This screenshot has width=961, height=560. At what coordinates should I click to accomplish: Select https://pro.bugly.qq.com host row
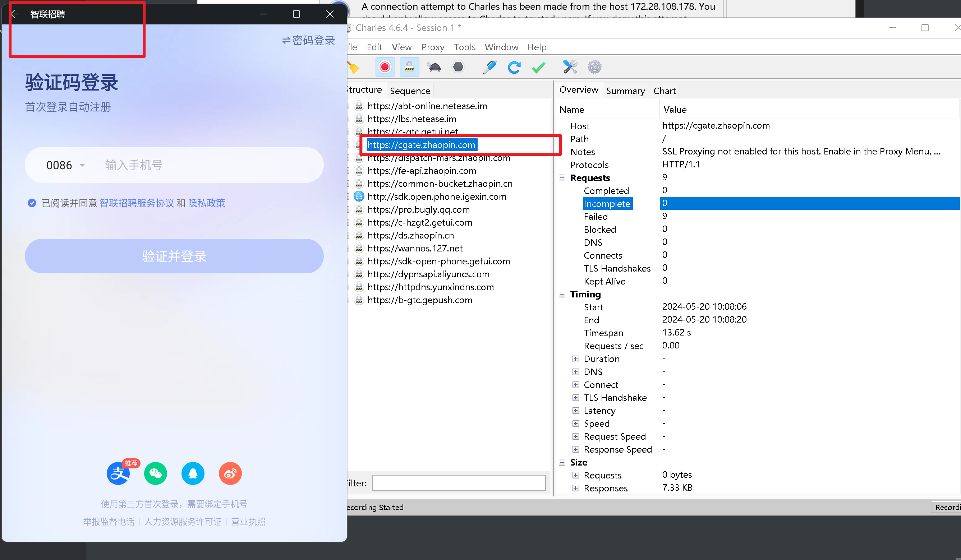pyautogui.click(x=418, y=209)
